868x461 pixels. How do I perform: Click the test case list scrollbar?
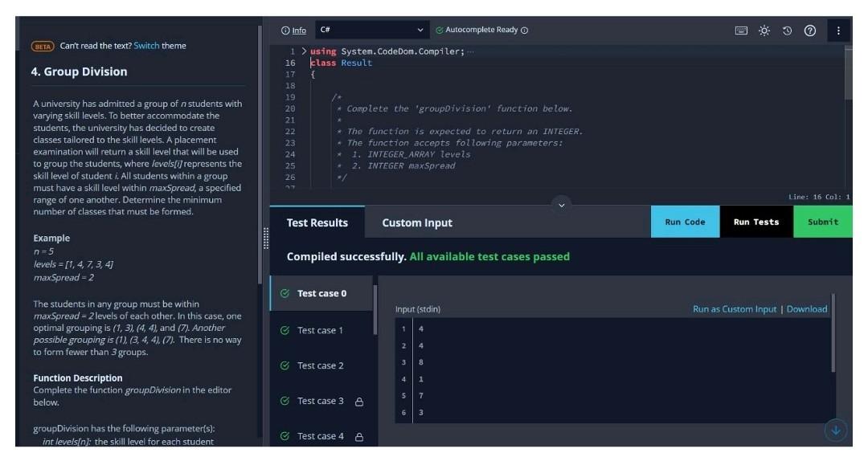[x=375, y=310]
